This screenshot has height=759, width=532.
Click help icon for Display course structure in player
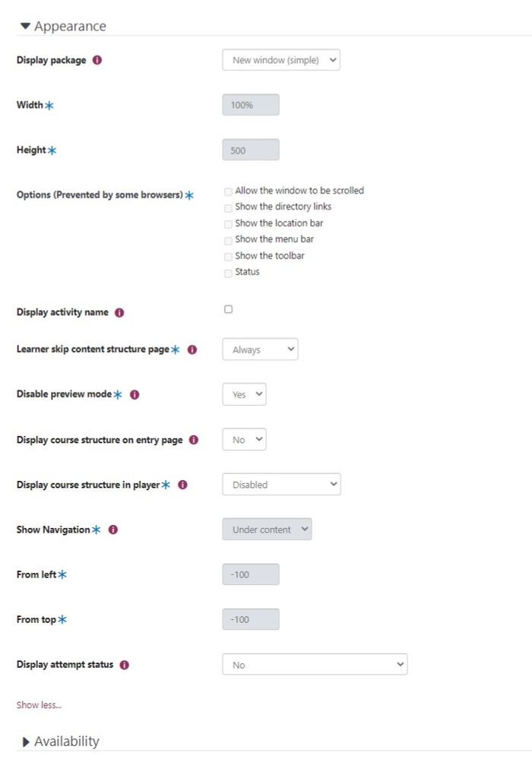tap(182, 485)
